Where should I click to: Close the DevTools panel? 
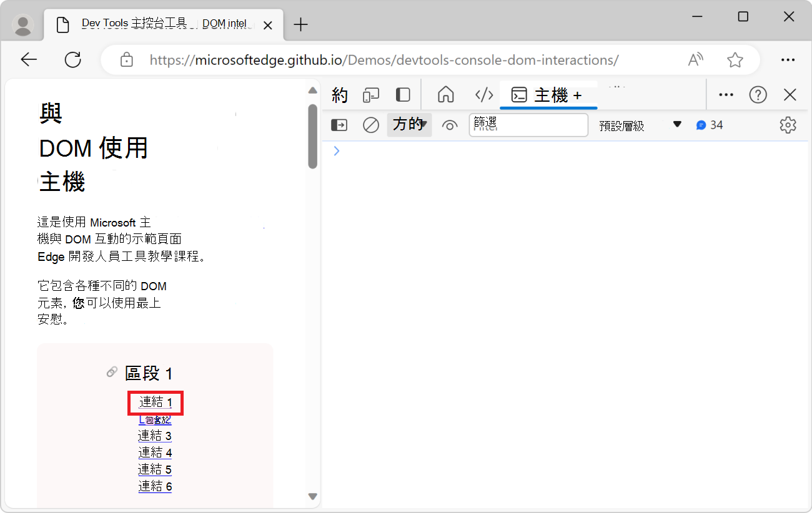pos(790,95)
